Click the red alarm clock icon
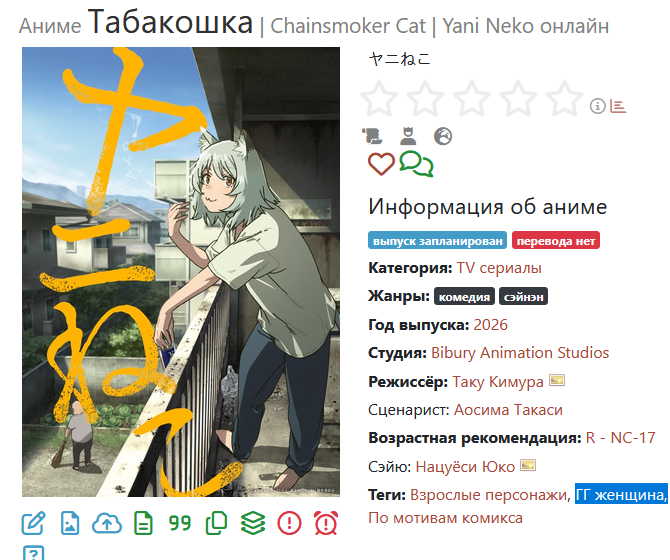Viewport: 670px width, 560px height. tap(326, 523)
